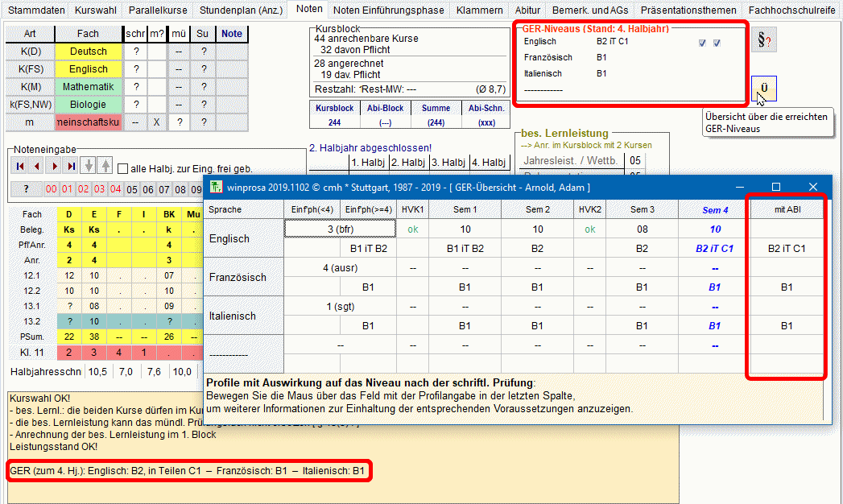Jump to first record in Noteneingabe

[x=19, y=167]
